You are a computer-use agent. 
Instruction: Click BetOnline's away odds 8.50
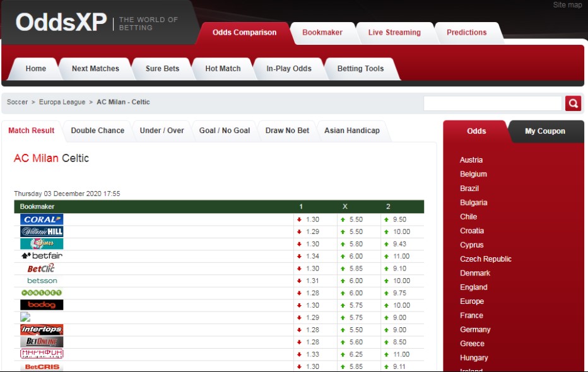pyautogui.click(x=399, y=342)
